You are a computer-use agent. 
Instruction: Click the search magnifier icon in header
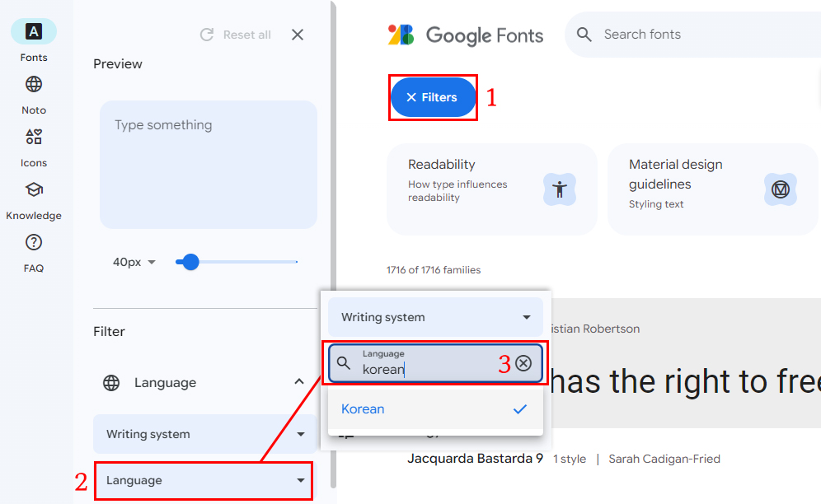click(584, 35)
